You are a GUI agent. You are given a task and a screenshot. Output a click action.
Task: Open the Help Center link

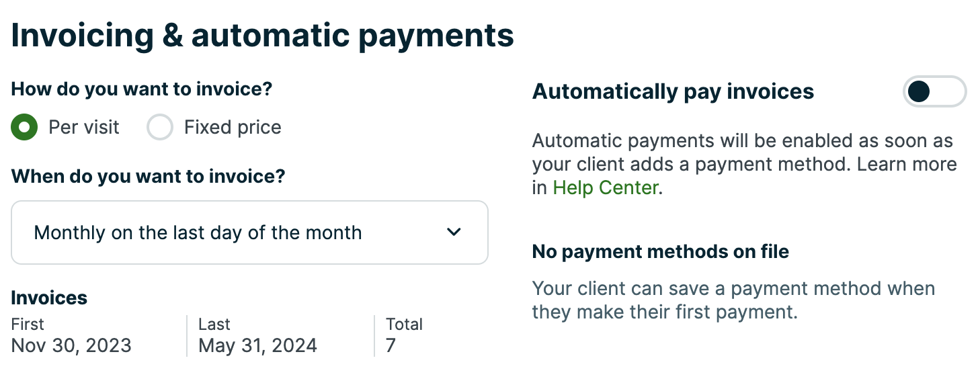coord(605,187)
